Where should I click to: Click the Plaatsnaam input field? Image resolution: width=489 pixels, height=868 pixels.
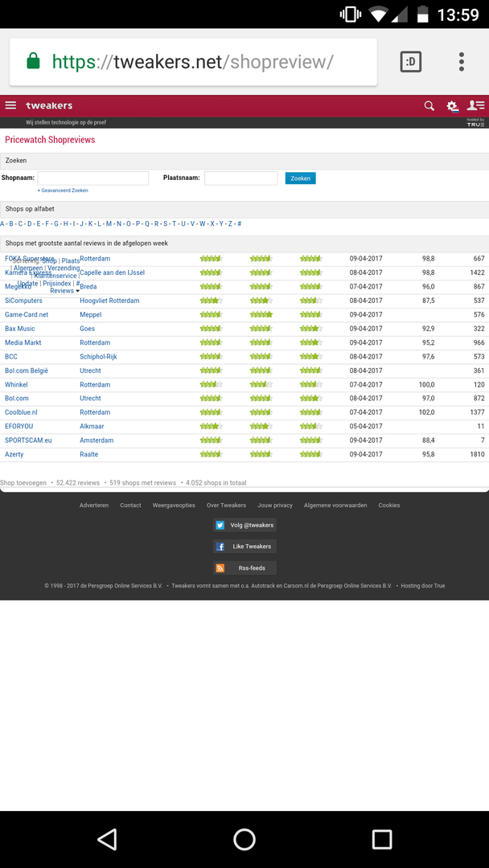click(x=241, y=178)
